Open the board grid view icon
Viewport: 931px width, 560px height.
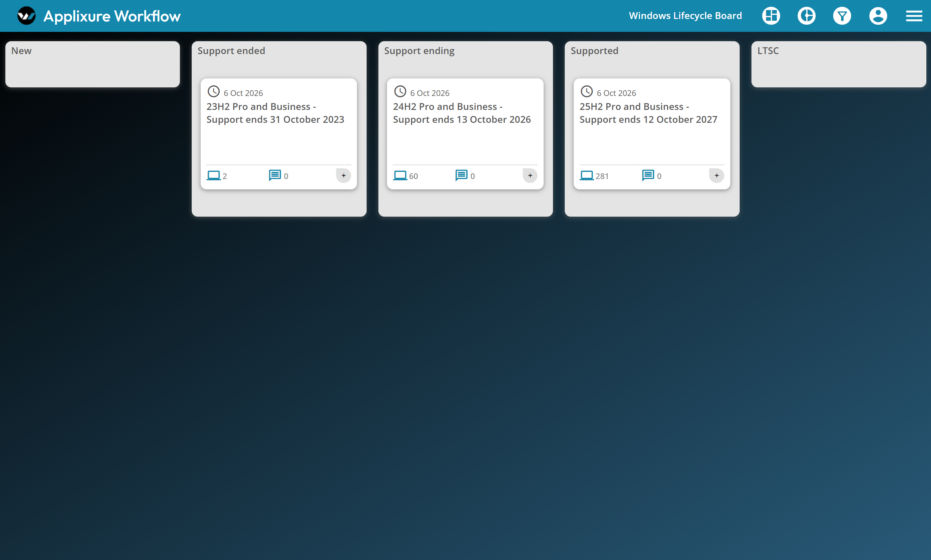pyautogui.click(x=771, y=16)
